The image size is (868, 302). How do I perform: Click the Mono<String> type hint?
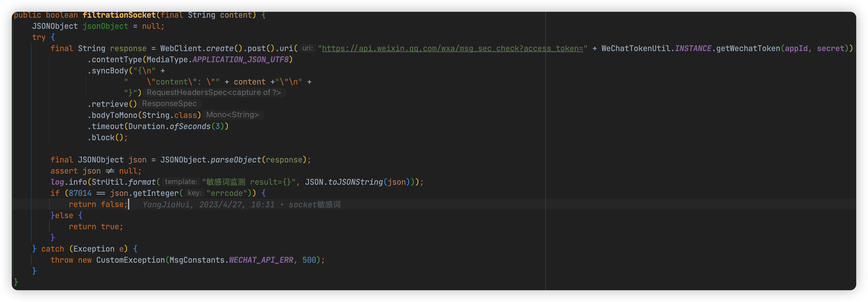click(x=232, y=115)
